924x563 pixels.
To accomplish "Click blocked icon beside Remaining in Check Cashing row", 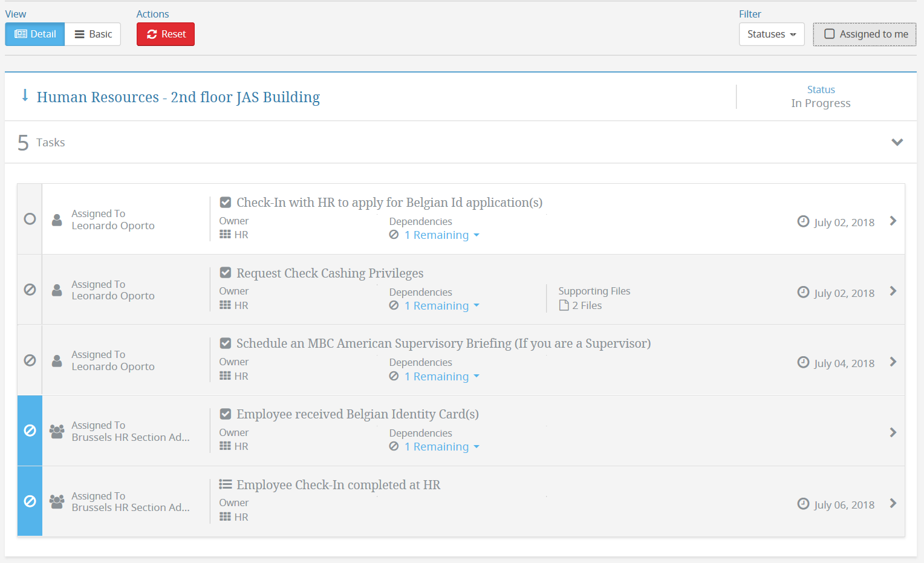I will (x=394, y=305).
